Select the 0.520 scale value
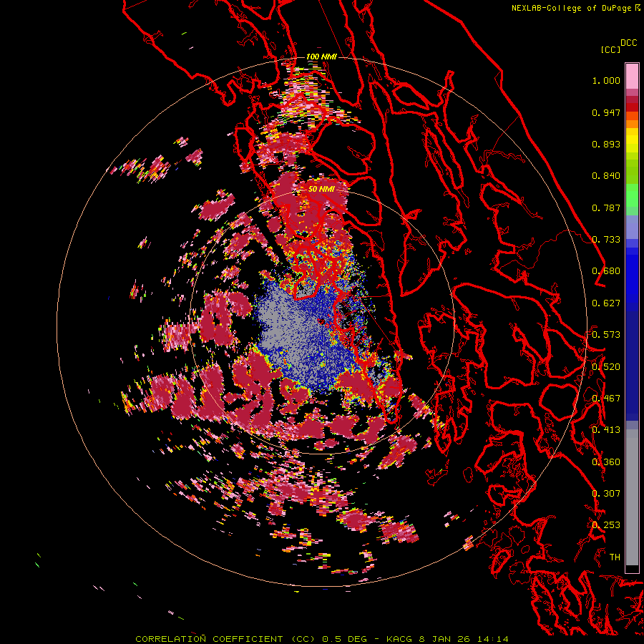The image size is (644, 644). [606, 367]
